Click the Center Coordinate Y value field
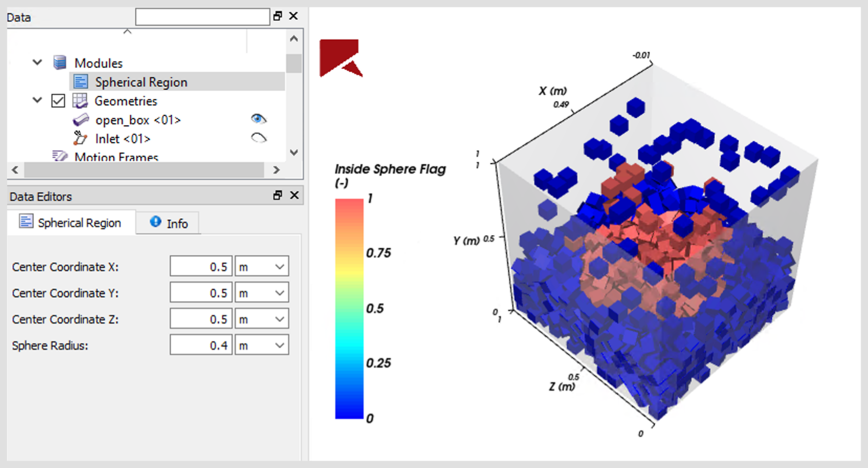868x468 pixels. [x=201, y=292]
